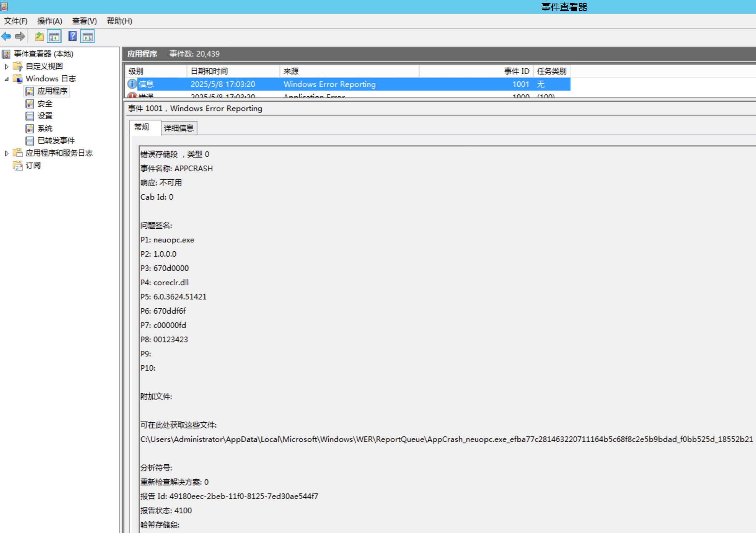The height and width of the screenshot is (533, 756).
Task: Sort by the 任务类别 column header
Action: pos(552,71)
